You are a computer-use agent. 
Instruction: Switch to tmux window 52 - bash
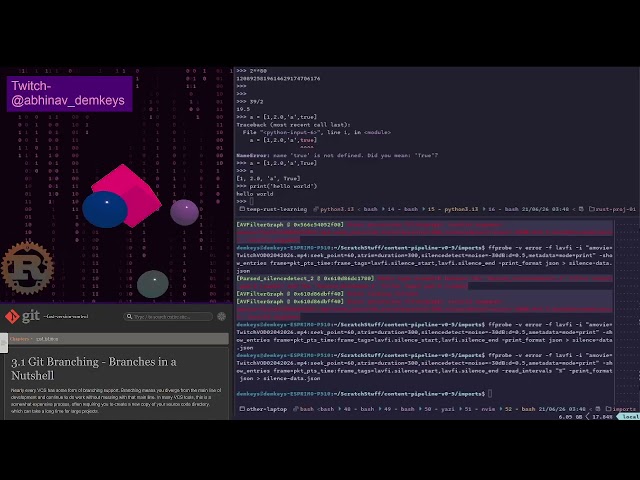click(x=520, y=409)
